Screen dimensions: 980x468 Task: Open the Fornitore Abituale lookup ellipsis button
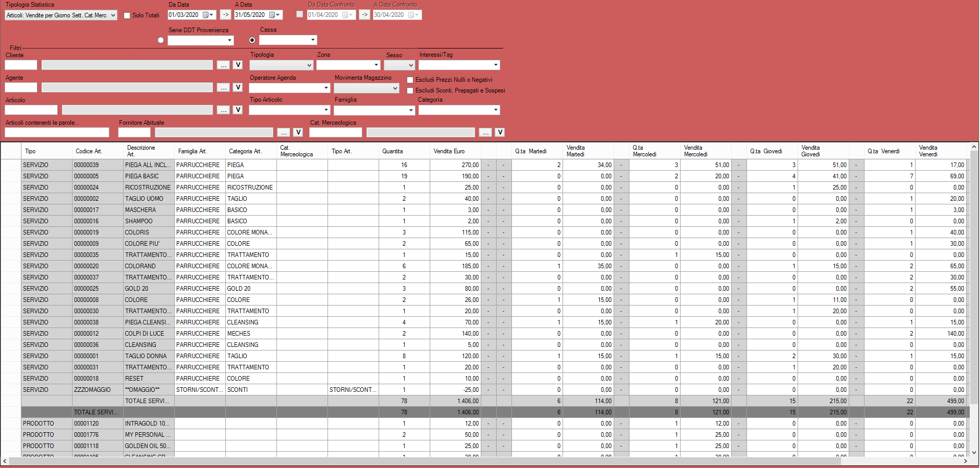[283, 132]
